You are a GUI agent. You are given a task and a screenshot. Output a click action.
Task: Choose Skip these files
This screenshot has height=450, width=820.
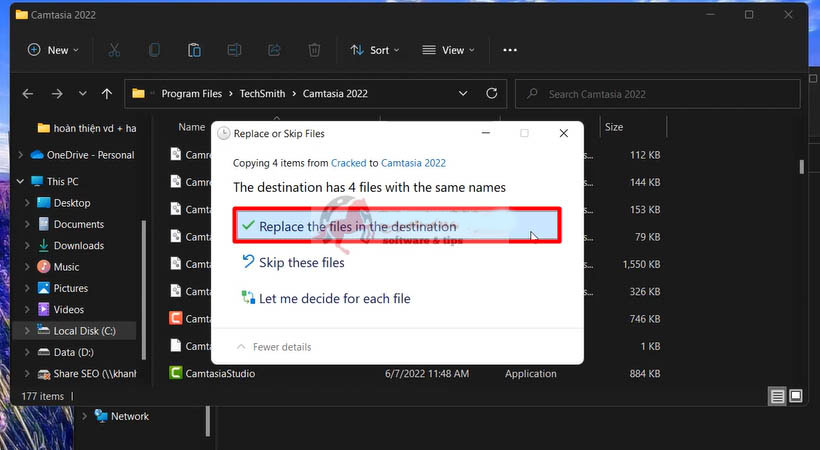point(293,262)
